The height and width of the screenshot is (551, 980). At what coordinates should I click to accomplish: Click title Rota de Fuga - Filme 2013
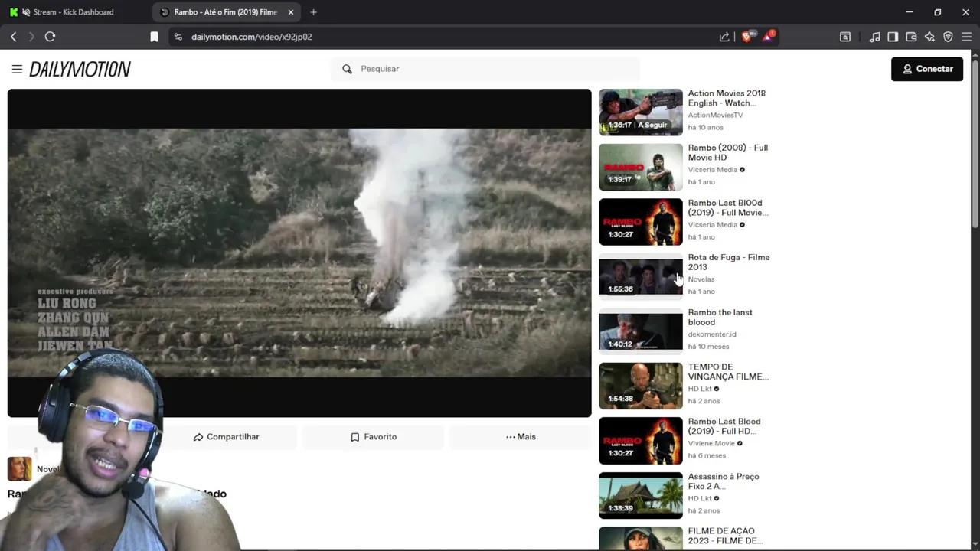[729, 262]
